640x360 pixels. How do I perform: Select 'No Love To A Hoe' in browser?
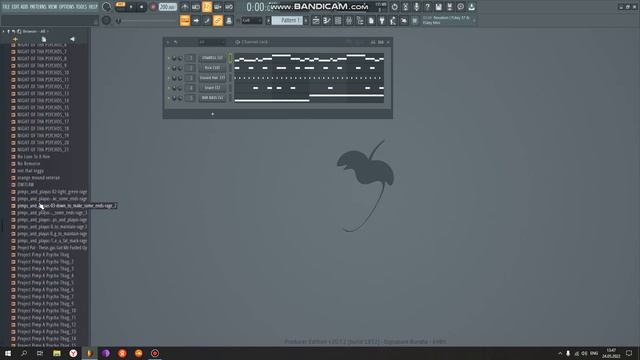pyautogui.click(x=33, y=156)
